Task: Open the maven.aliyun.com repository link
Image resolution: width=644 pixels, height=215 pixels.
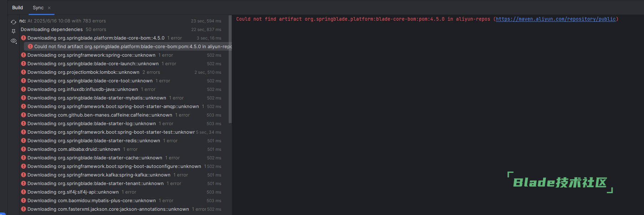Action: (x=556, y=19)
